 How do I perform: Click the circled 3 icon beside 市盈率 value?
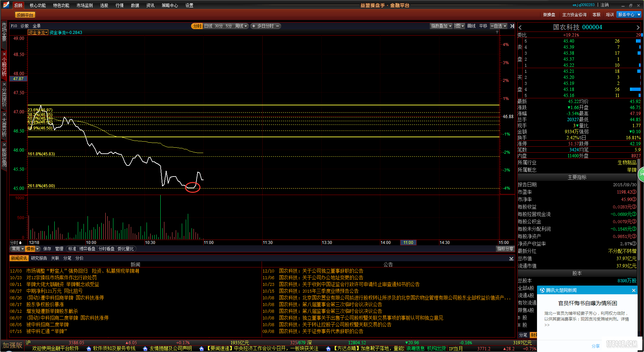[x=634, y=192]
